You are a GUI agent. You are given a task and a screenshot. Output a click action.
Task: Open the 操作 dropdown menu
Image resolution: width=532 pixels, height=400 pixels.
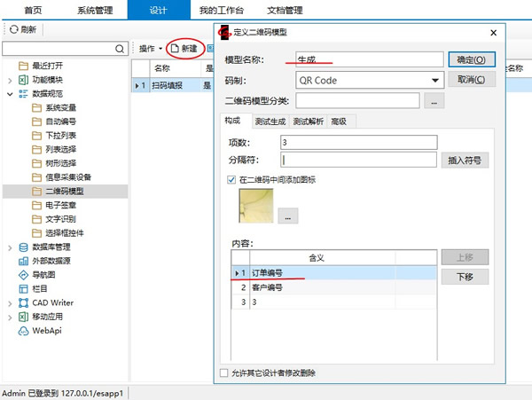(x=151, y=48)
